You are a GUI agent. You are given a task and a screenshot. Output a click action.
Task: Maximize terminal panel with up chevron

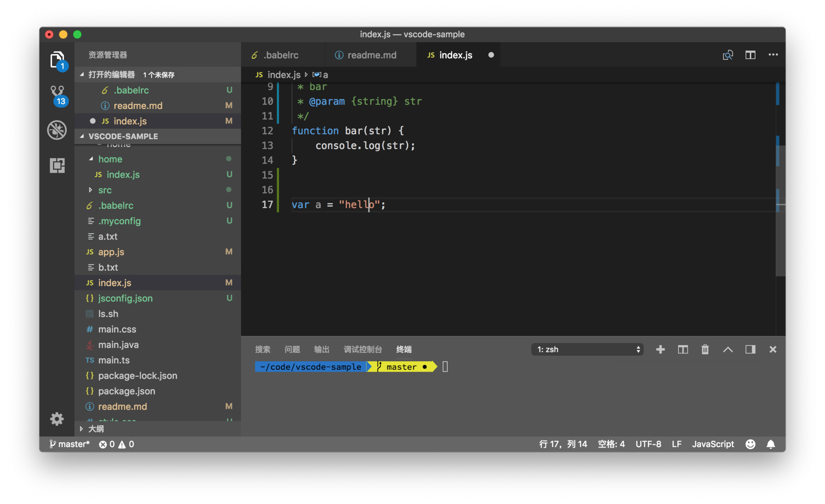tap(728, 349)
